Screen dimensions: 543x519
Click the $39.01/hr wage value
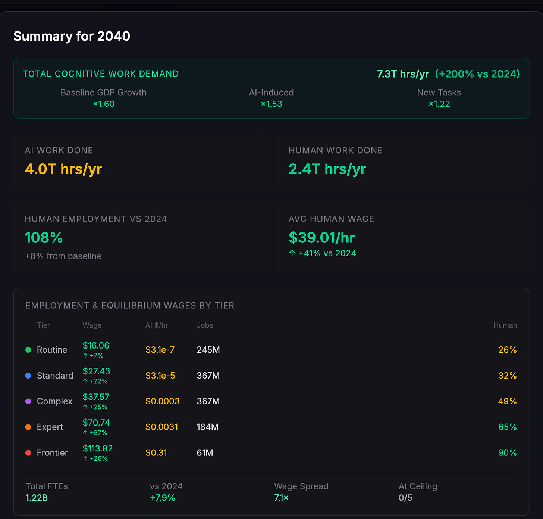click(322, 238)
